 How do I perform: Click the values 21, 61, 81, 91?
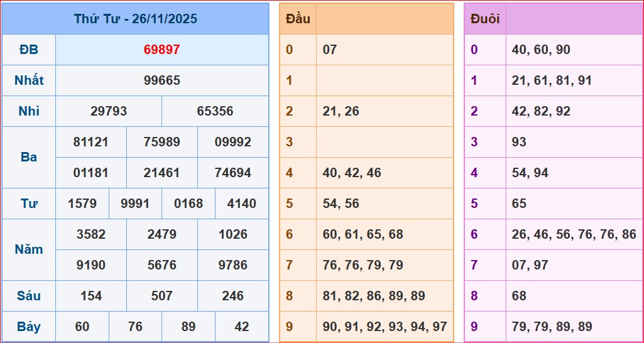(552, 80)
